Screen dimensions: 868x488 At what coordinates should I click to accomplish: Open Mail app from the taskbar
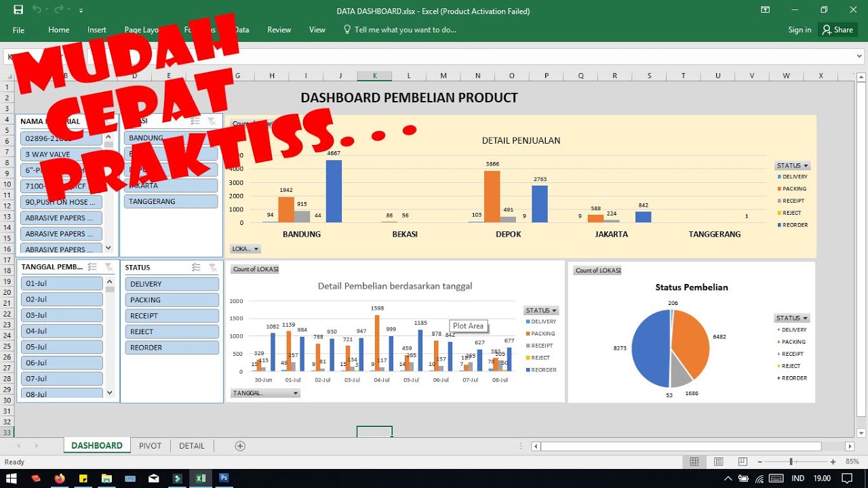tap(154, 479)
